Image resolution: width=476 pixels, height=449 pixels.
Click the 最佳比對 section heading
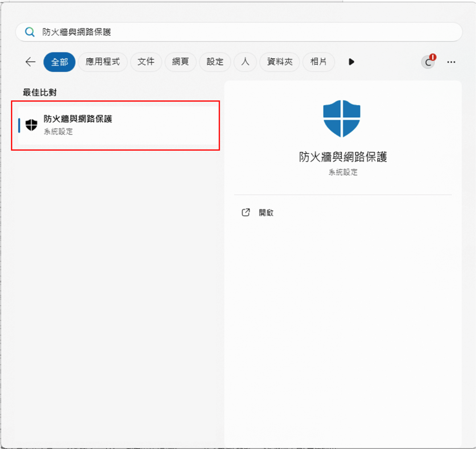(x=40, y=92)
